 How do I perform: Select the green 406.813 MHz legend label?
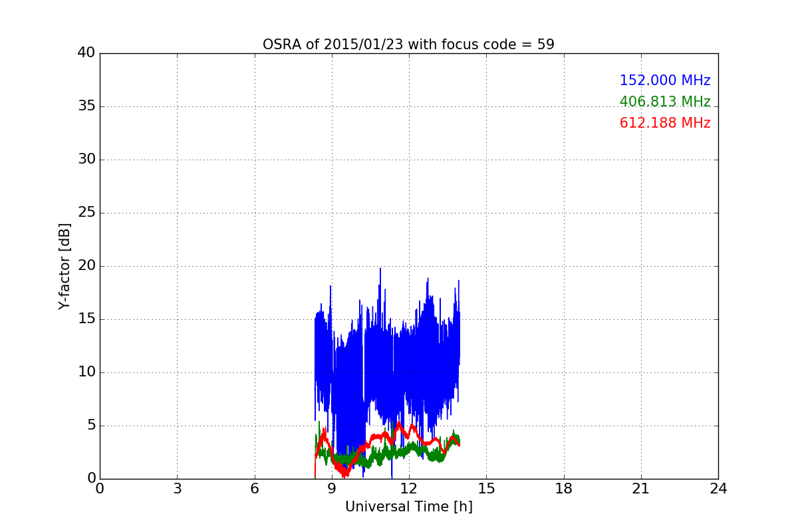[x=665, y=102]
